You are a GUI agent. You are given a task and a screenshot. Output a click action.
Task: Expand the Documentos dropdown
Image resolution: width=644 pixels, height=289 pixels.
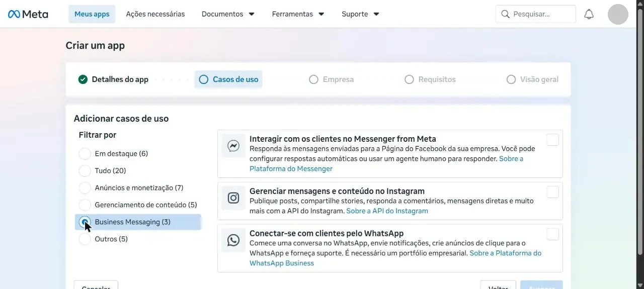[x=228, y=14]
